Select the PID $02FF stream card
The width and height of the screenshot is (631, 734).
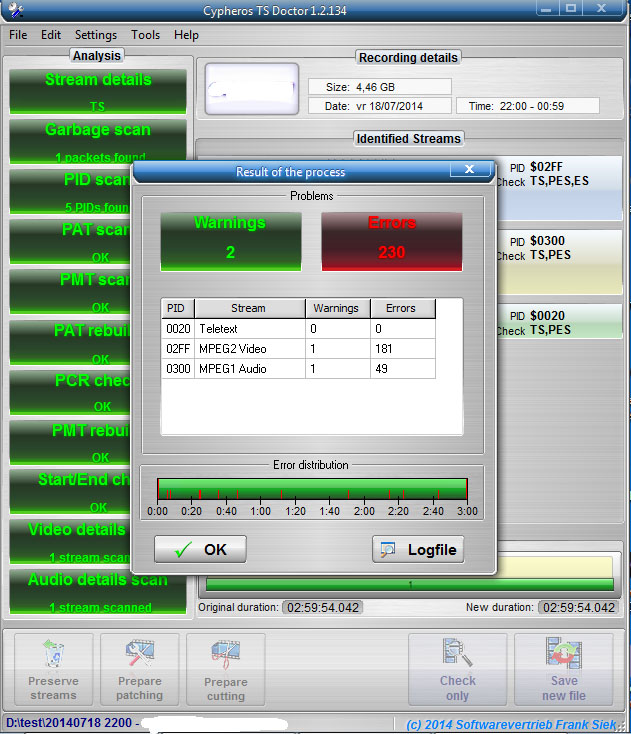[559, 188]
